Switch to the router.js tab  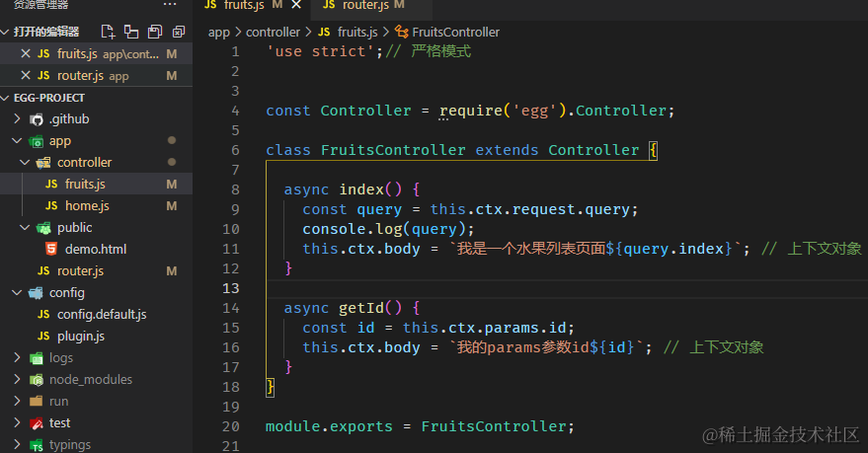(x=371, y=5)
